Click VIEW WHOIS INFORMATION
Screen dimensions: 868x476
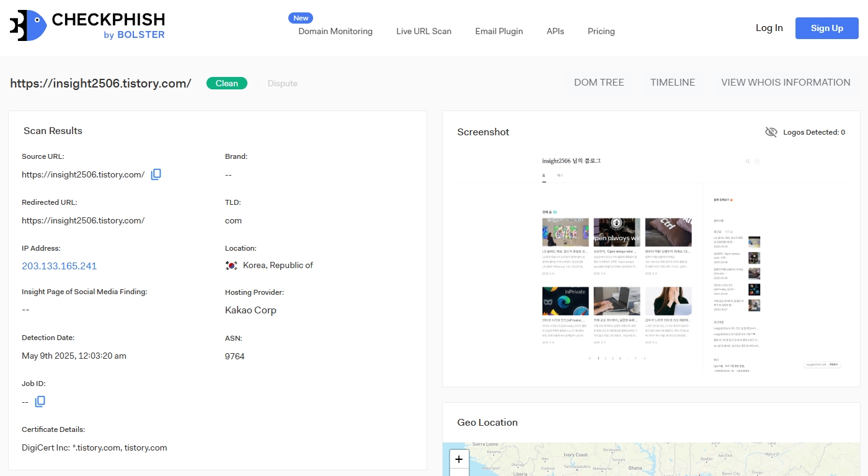(786, 83)
